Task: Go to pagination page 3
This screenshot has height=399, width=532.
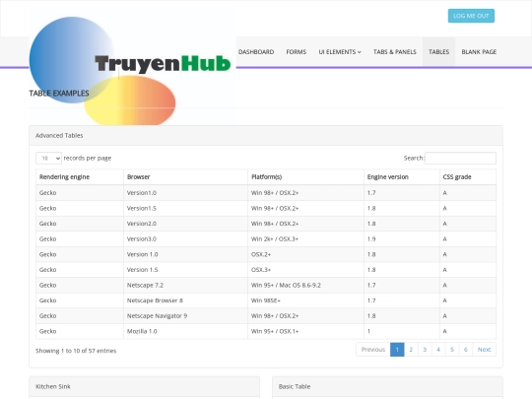Action: pos(425,350)
